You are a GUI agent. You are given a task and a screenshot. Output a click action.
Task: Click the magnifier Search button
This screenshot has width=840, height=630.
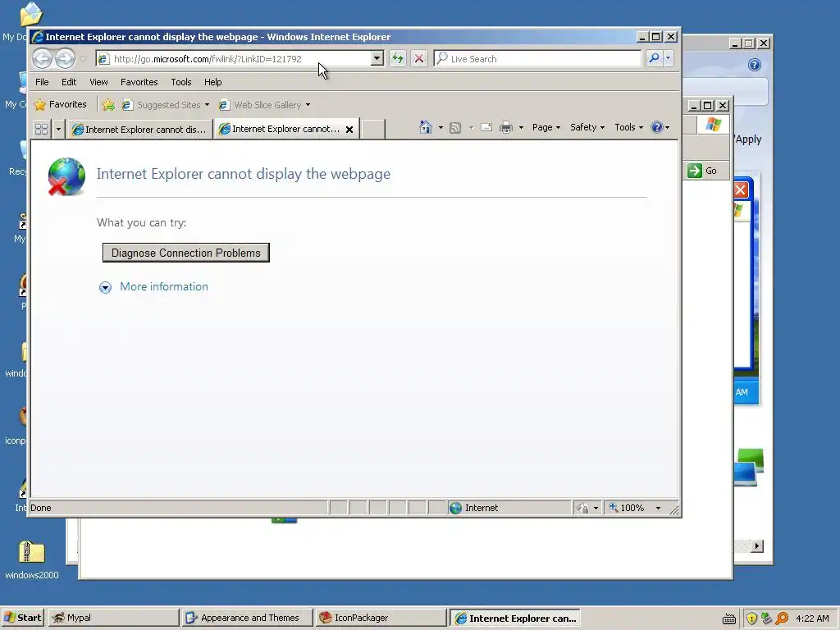654,58
